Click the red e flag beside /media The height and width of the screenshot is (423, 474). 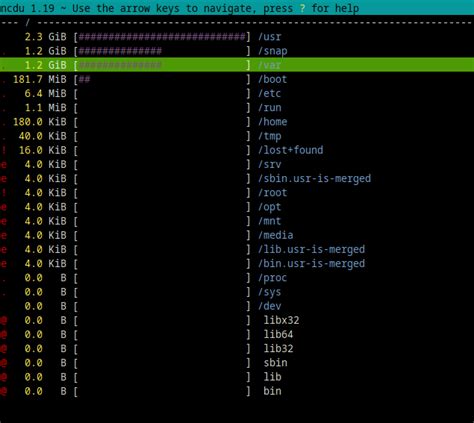coord(4,235)
